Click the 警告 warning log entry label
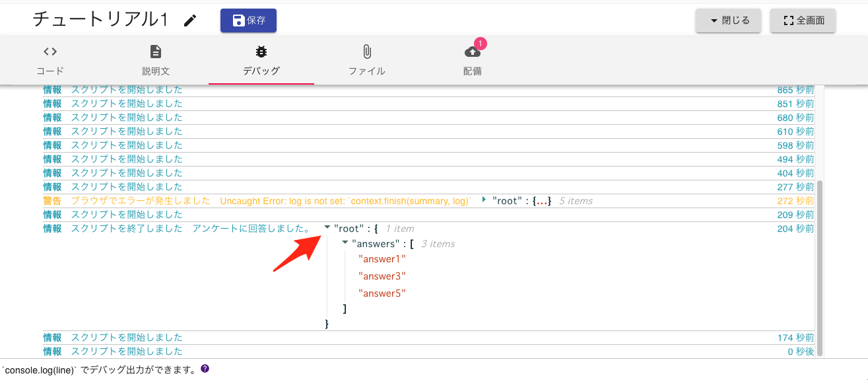 pos(52,201)
